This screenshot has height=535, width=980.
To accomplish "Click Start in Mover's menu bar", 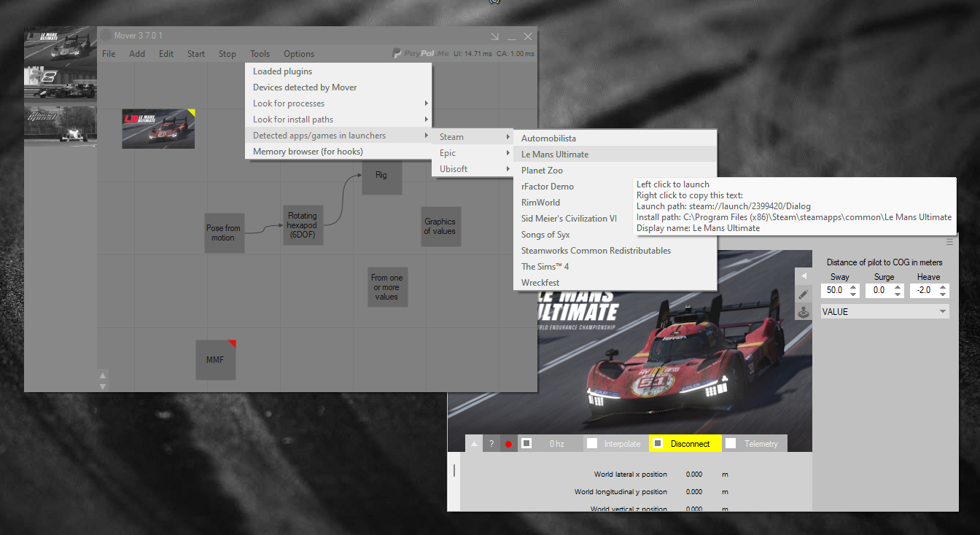I will [x=196, y=54].
